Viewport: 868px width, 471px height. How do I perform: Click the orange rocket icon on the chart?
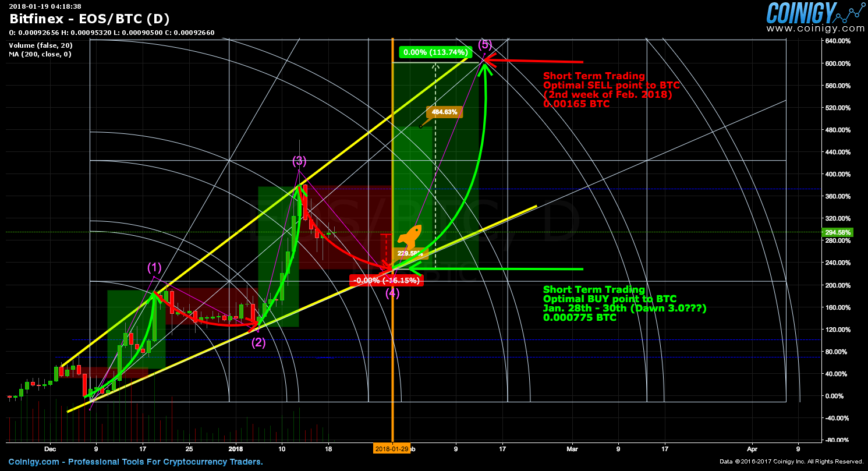[410, 236]
